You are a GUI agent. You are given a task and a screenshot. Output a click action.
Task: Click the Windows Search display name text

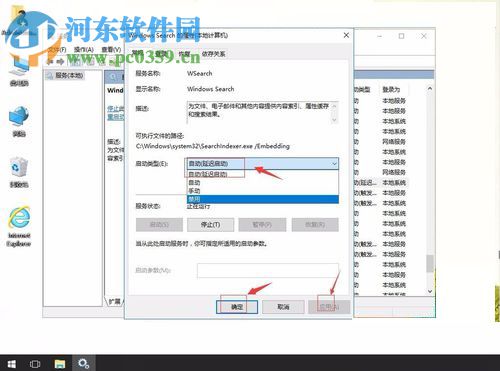point(210,89)
